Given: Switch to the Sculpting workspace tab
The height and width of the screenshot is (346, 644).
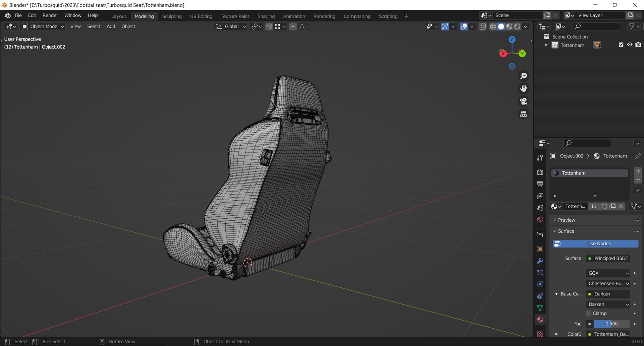Looking at the screenshot, I should pos(172,16).
